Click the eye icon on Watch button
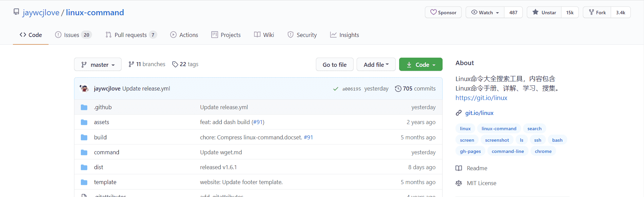Screen dimensions: 644x197 point(474,12)
